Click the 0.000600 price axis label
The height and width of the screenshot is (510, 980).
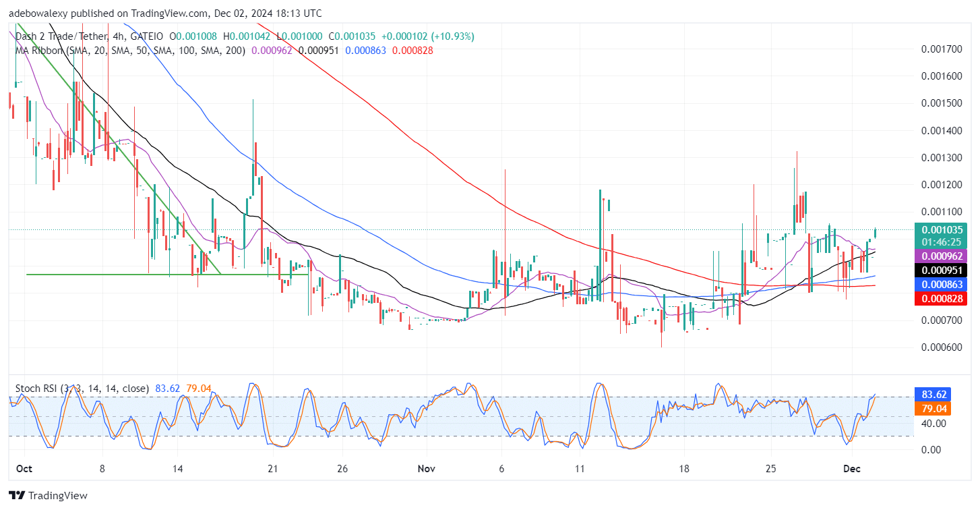pos(943,347)
